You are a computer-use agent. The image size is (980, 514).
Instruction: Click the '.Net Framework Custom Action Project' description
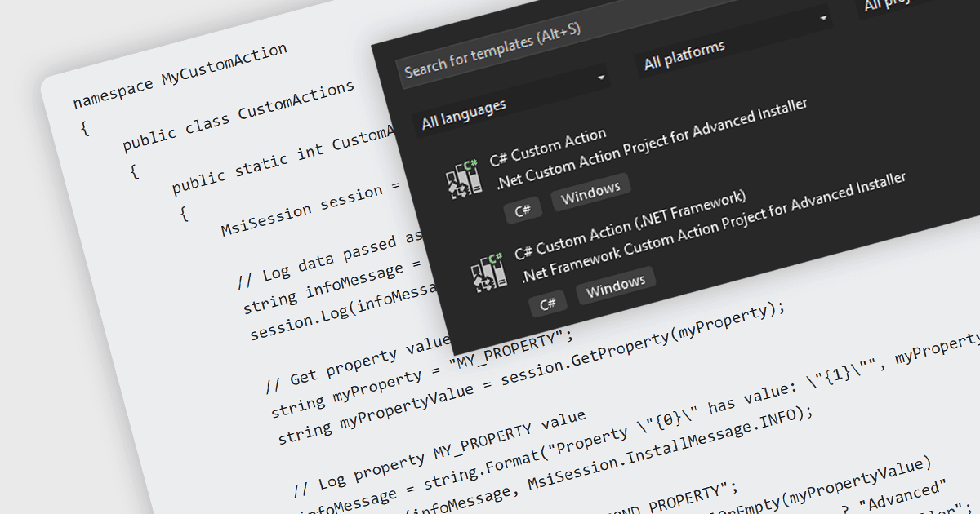[x=714, y=228]
